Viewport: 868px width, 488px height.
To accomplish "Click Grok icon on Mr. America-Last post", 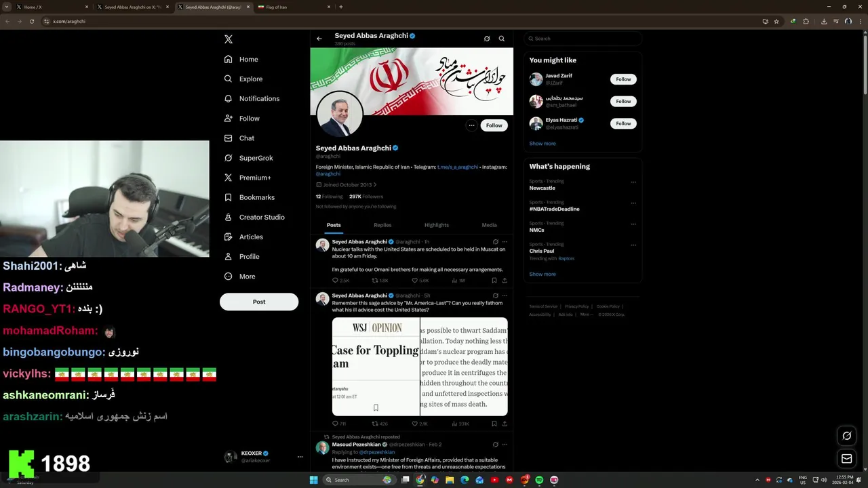I will pos(495,296).
